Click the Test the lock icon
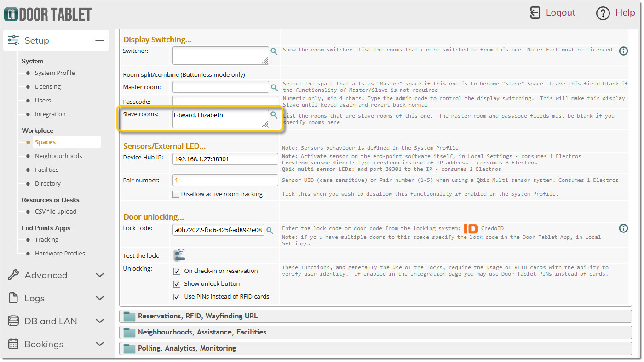The height and width of the screenshot is (362, 644). click(179, 255)
